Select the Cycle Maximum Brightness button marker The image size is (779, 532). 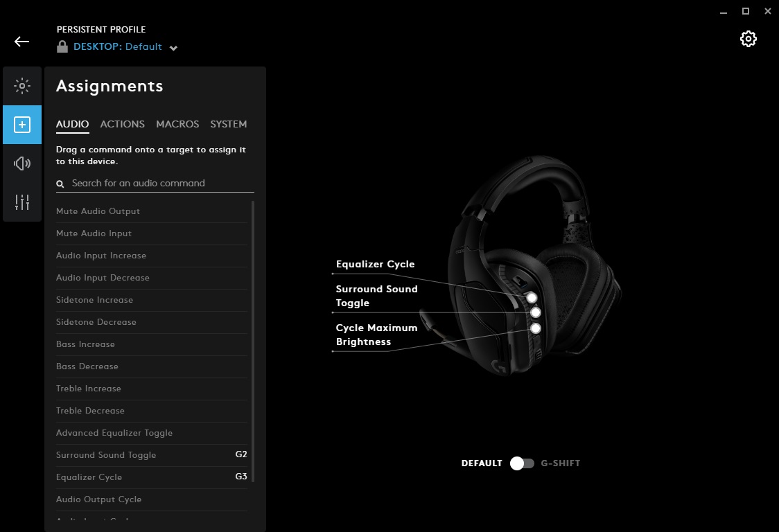coord(535,328)
